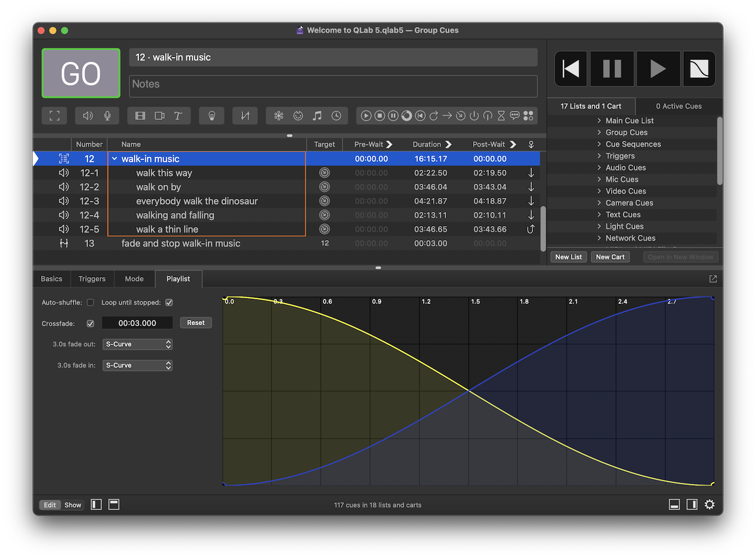Insert a Timecode cue via the clock icon
Image resolution: width=756 pixels, height=559 pixels.
tap(336, 115)
